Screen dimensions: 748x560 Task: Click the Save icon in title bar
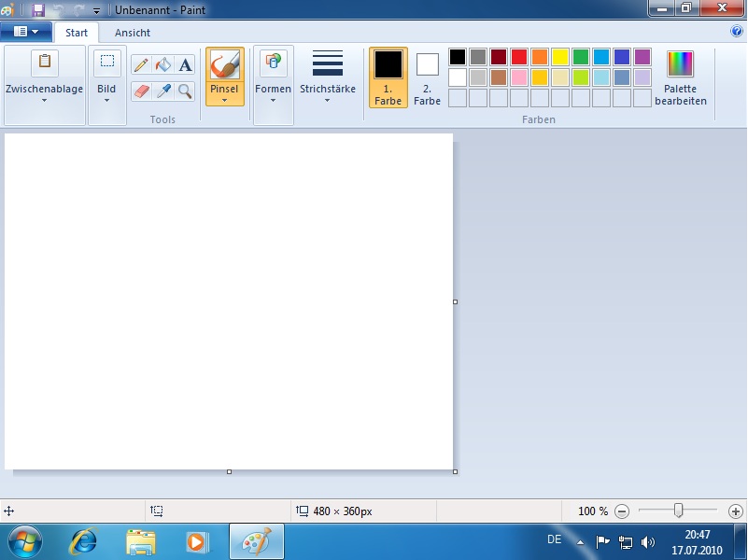click(38, 9)
